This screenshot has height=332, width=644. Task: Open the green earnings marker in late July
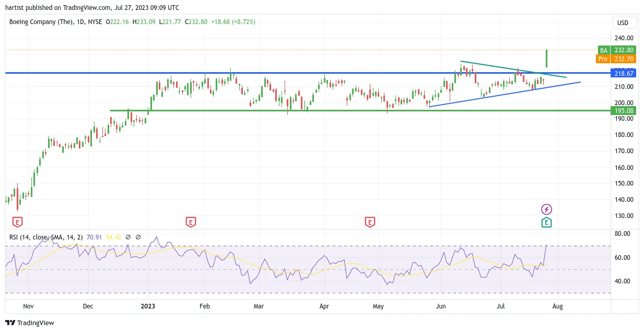[x=546, y=222]
